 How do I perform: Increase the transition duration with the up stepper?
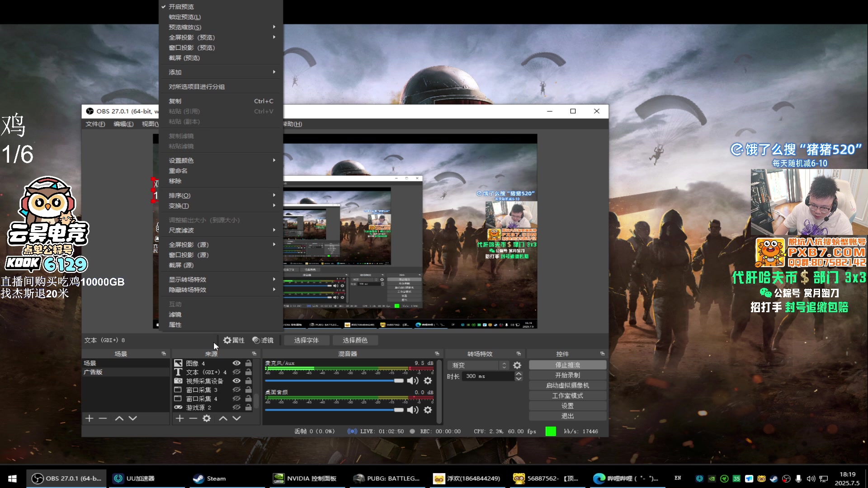click(519, 374)
